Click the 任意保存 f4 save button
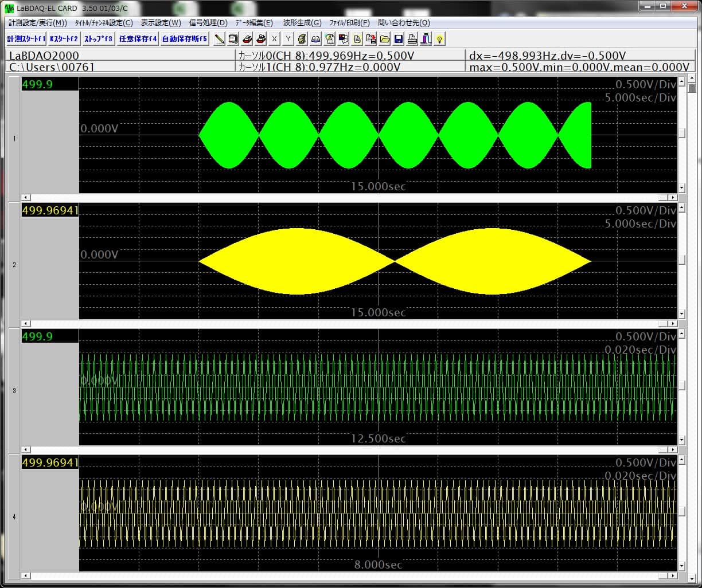702x588 pixels. [138, 39]
